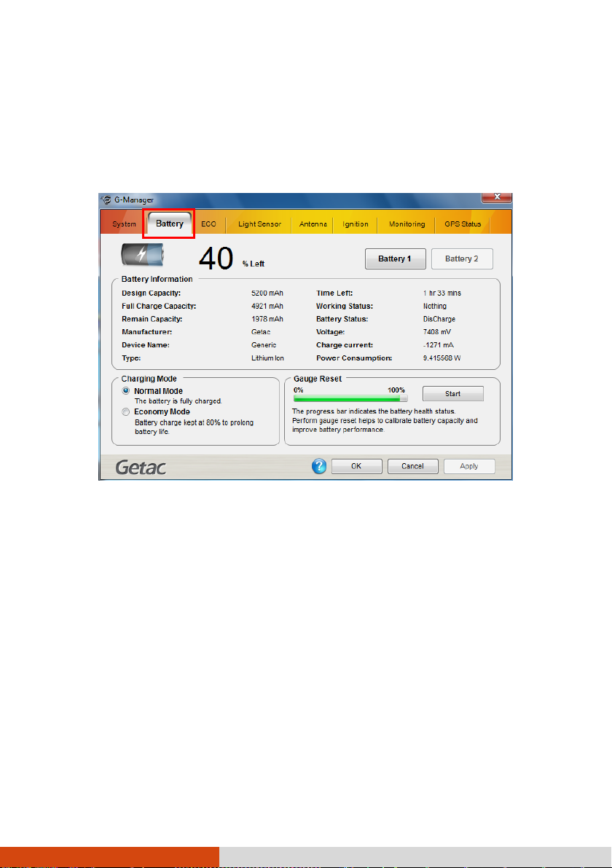The image size is (612, 868).
Task: Click the Getac logo
Action: pyautogui.click(x=141, y=467)
